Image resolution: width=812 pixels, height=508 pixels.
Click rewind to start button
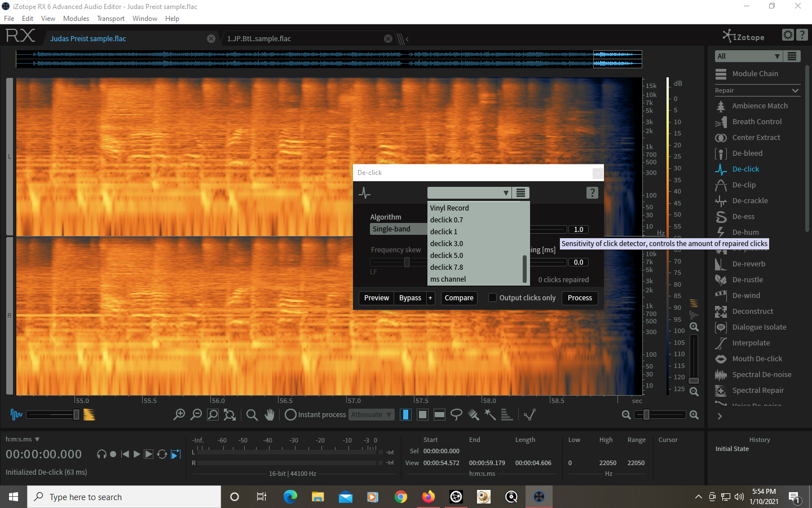125,454
